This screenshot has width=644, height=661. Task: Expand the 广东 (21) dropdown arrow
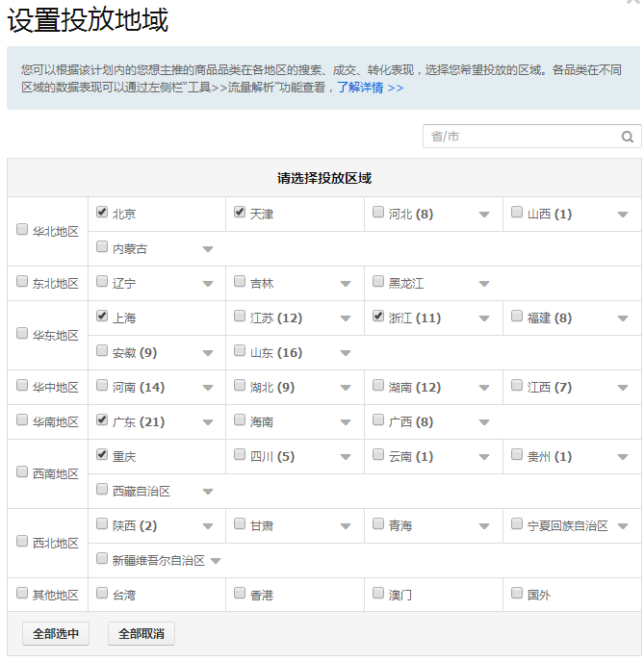pyautogui.click(x=208, y=422)
